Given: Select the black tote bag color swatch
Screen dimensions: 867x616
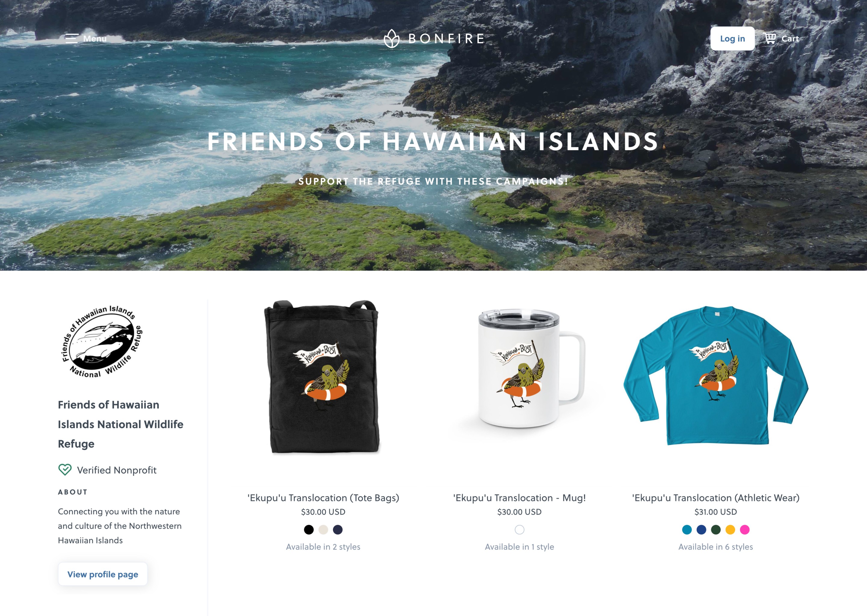Looking at the screenshot, I should click(309, 529).
